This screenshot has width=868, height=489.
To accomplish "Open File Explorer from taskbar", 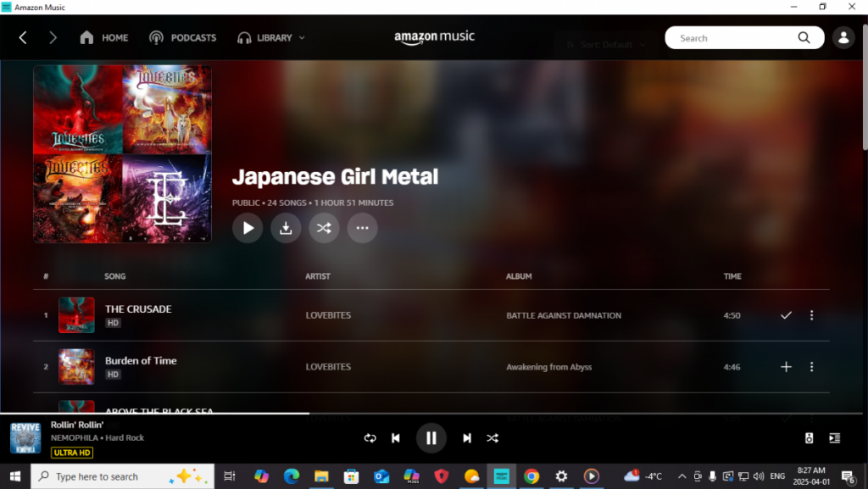I will coord(321,476).
